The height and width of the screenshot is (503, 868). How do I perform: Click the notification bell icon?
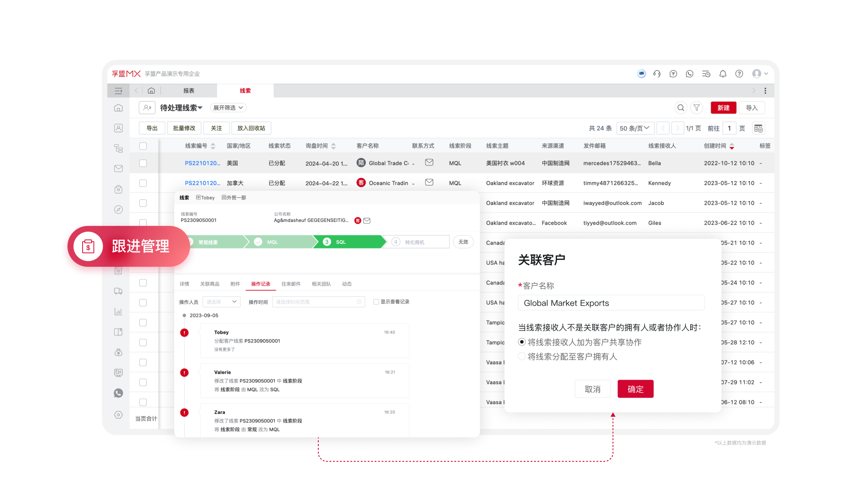(723, 74)
